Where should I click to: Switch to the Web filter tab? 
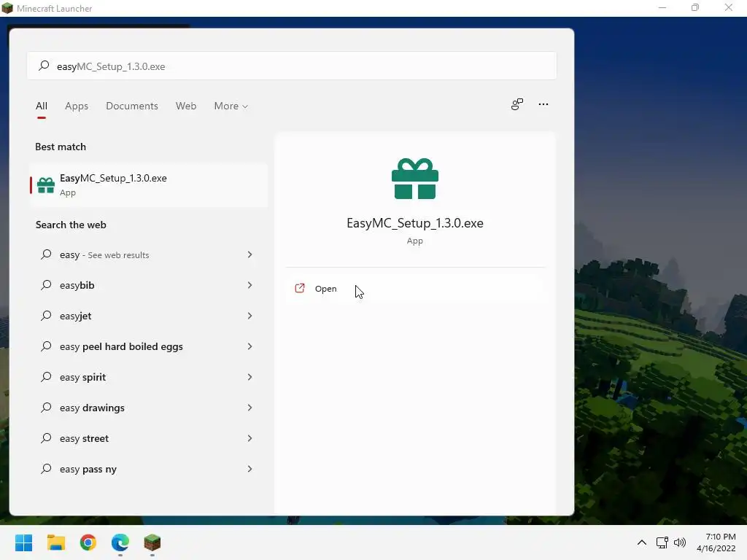point(186,106)
